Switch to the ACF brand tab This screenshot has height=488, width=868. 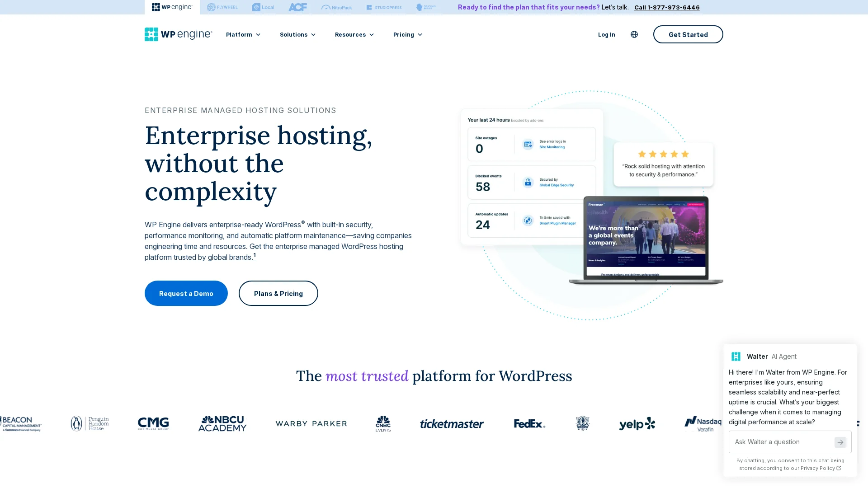(x=297, y=7)
